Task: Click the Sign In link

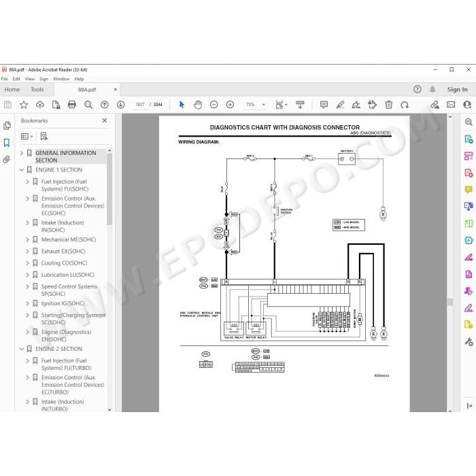Action: 457,89
